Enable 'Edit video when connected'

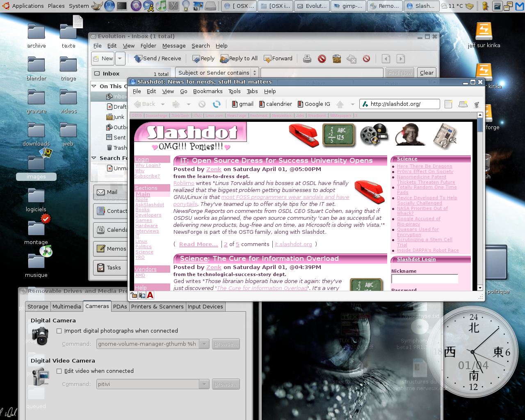pos(59,371)
